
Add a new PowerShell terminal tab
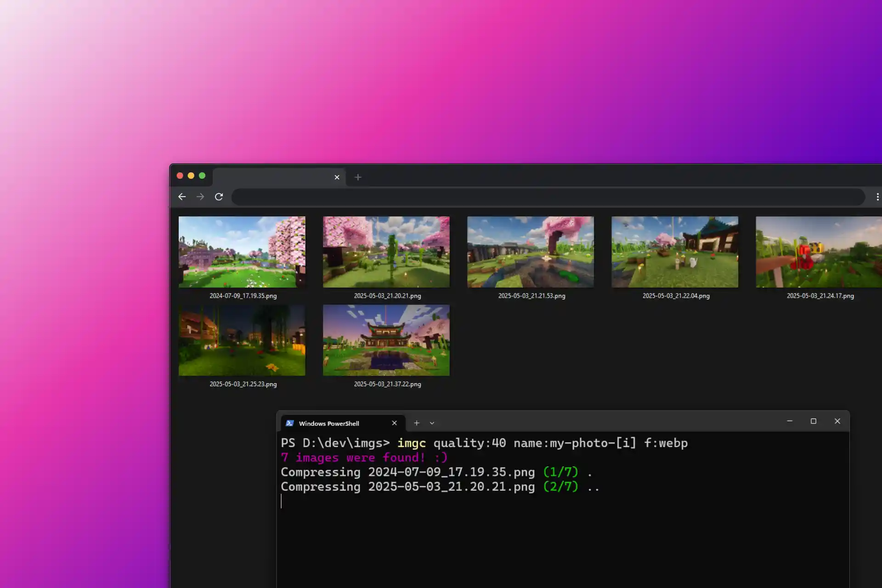417,423
